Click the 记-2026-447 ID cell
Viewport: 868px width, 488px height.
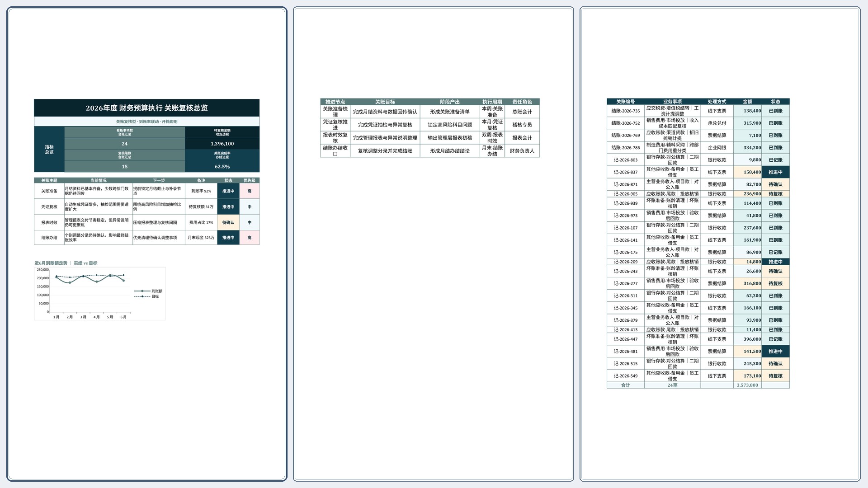(x=626, y=339)
